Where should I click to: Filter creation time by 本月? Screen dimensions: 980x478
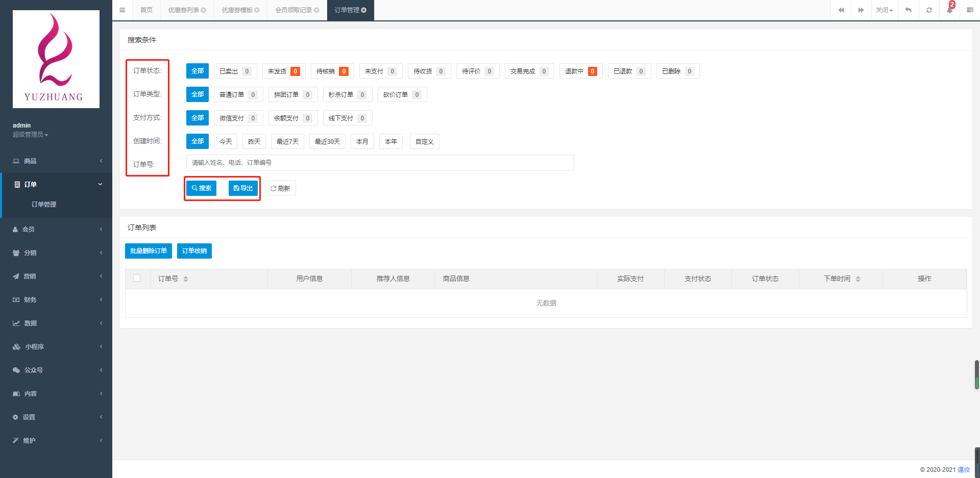coord(362,142)
